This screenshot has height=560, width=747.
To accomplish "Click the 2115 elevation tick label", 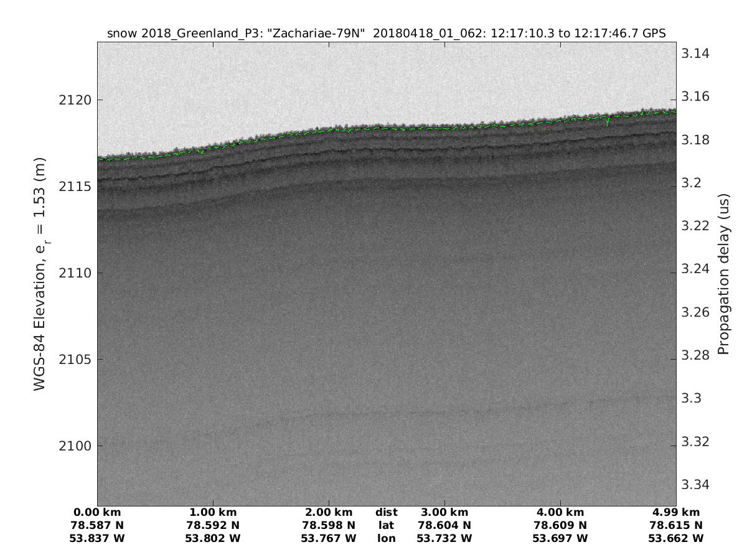I will pyautogui.click(x=75, y=187).
